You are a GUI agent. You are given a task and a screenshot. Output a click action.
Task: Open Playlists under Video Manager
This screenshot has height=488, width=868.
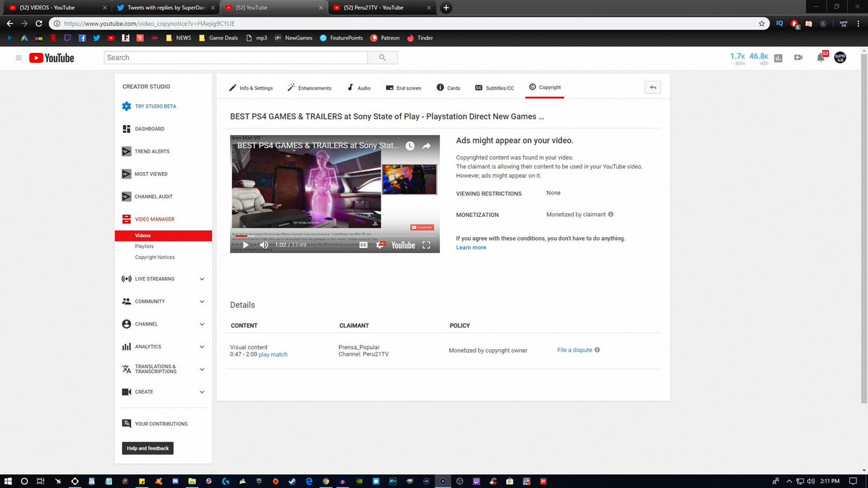[x=144, y=247]
